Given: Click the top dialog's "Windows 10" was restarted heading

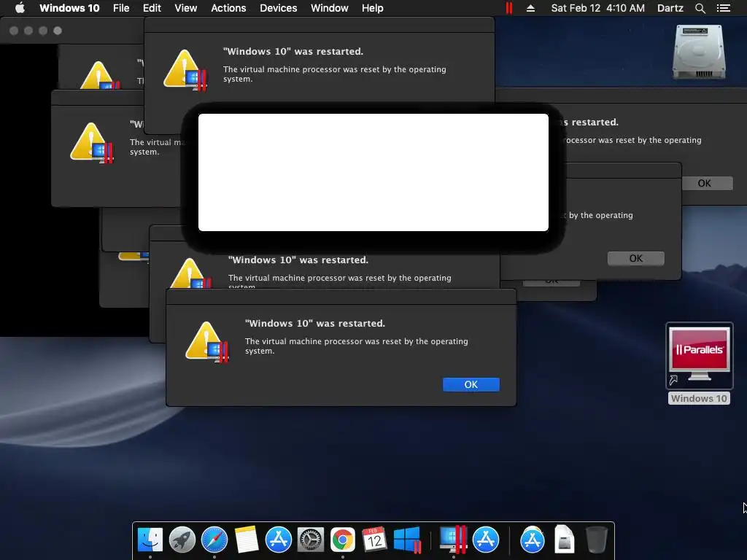Looking at the screenshot, I should click(293, 52).
